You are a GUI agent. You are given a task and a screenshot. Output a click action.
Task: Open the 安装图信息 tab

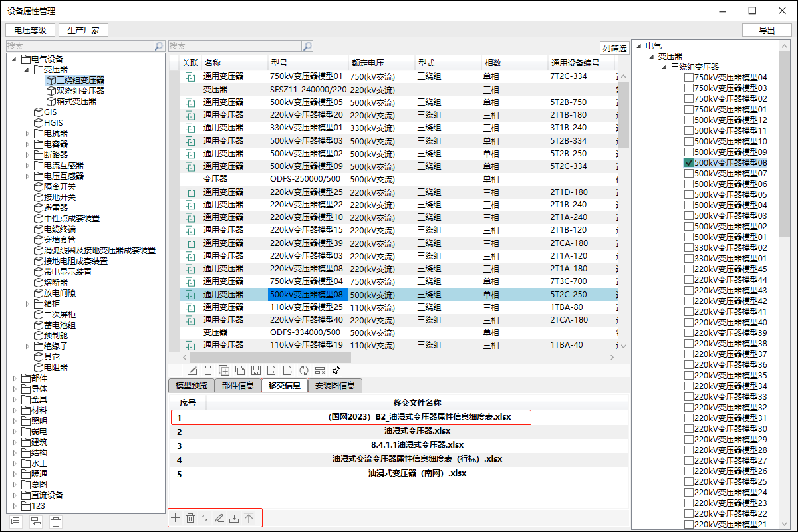(334, 386)
